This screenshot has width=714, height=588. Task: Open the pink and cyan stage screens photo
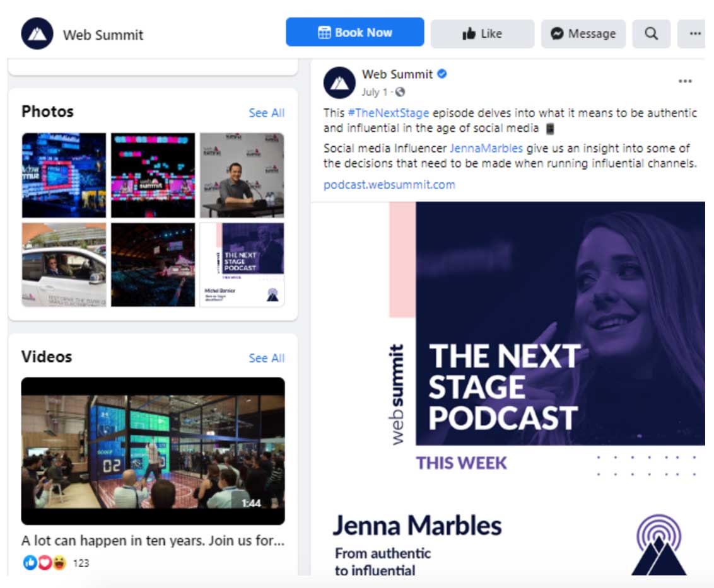[x=153, y=175]
